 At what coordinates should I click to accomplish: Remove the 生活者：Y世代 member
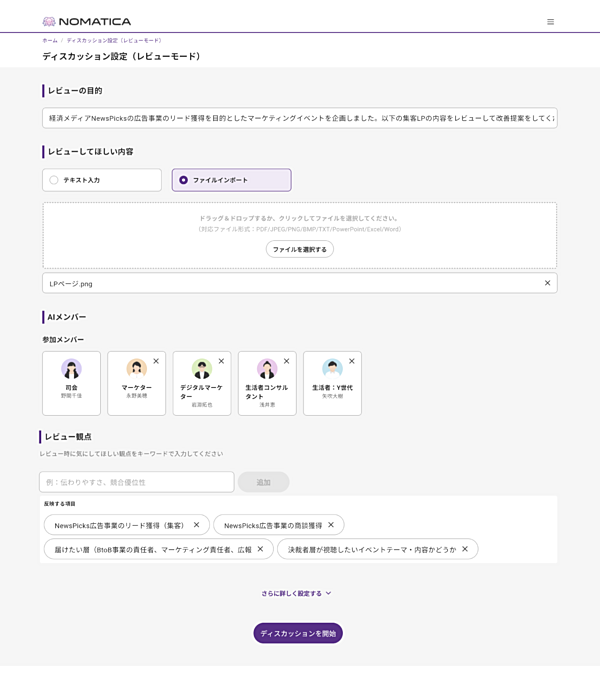click(351, 361)
